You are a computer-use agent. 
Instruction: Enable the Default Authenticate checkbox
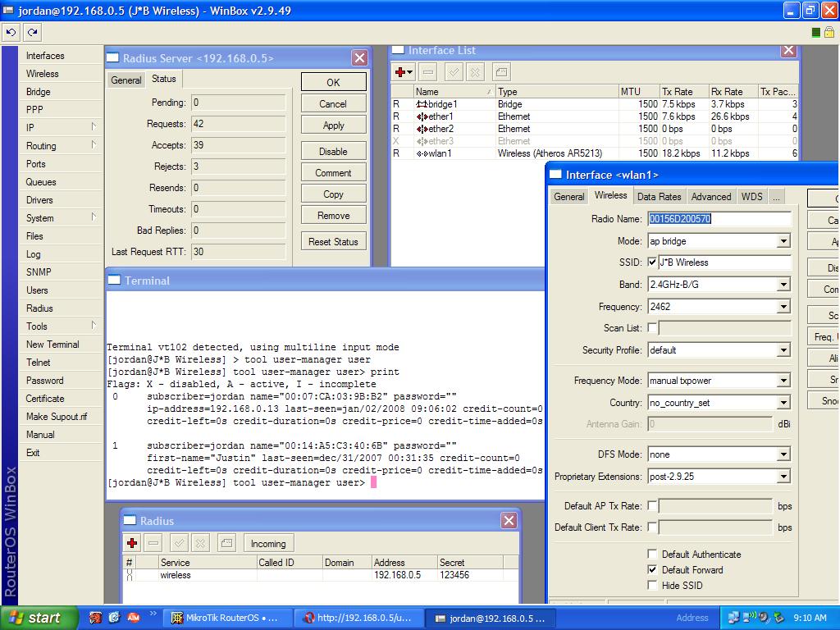653,554
